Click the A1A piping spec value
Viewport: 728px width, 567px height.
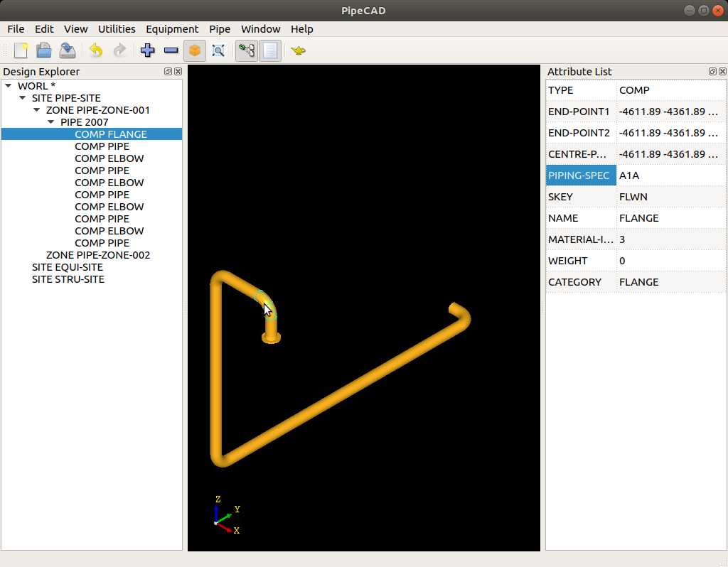point(671,175)
